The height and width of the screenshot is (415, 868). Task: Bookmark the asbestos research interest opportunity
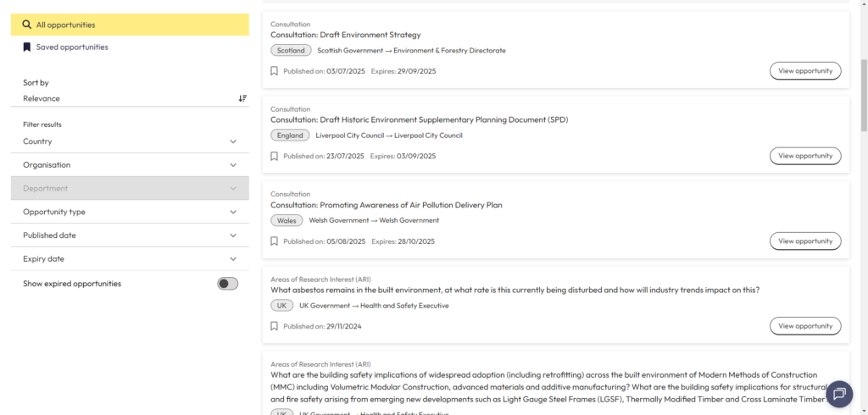[x=274, y=326]
